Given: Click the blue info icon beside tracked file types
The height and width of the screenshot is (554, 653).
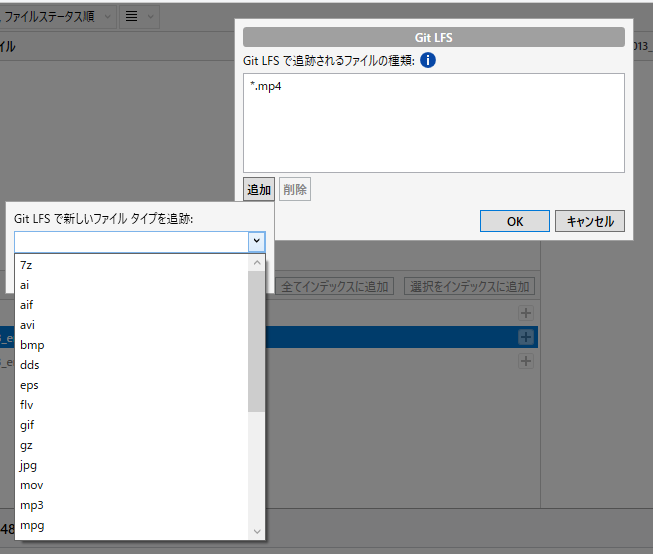Looking at the screenshot, I should [428, 60].
